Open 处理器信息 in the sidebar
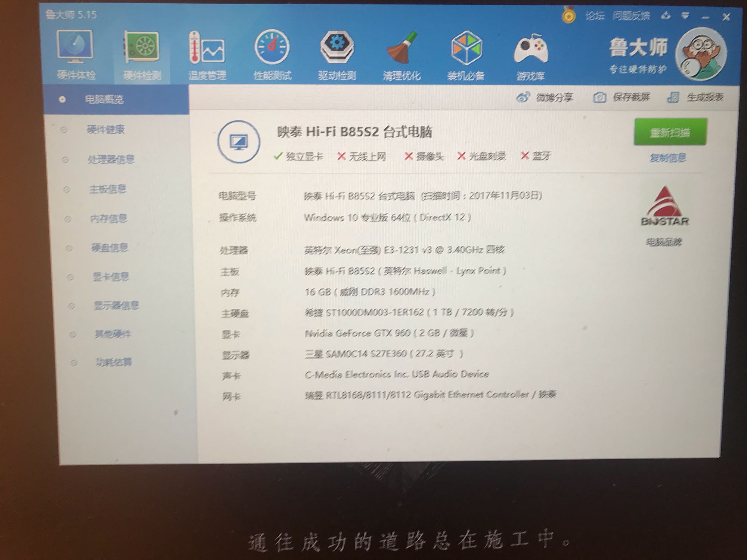This screenshot has width=747, height=560. coord(111,159)
